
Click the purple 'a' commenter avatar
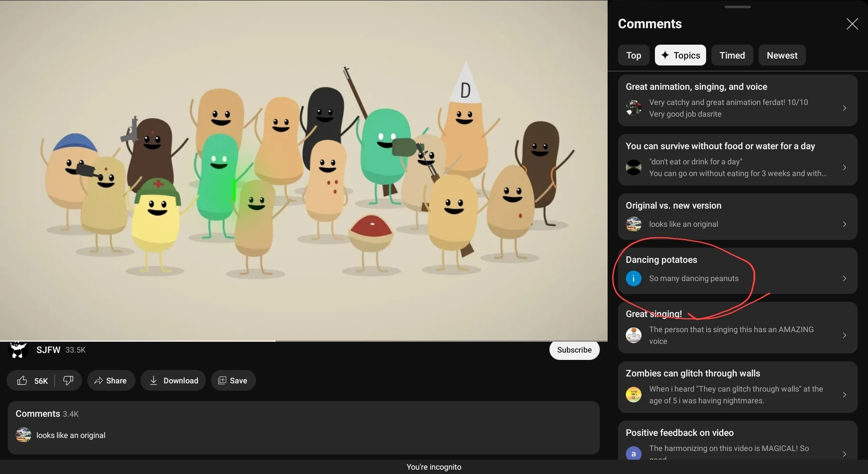click(x=633, y=454)
